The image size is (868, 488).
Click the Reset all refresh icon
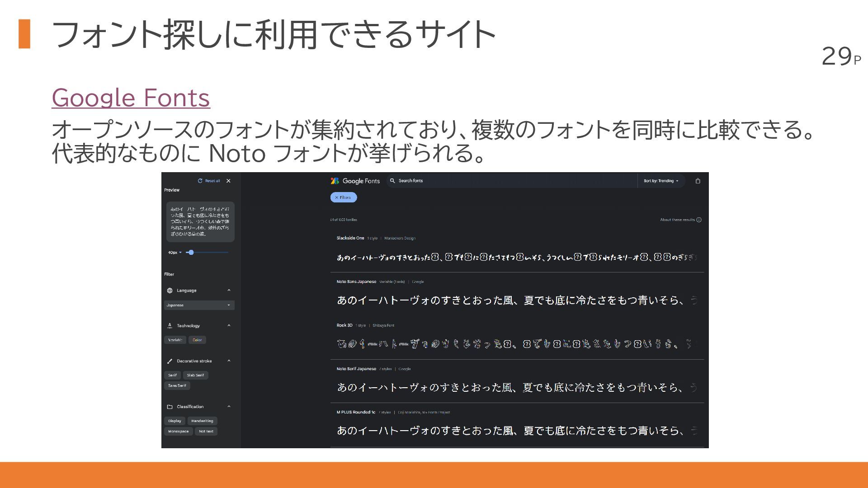tap(200, 181)
